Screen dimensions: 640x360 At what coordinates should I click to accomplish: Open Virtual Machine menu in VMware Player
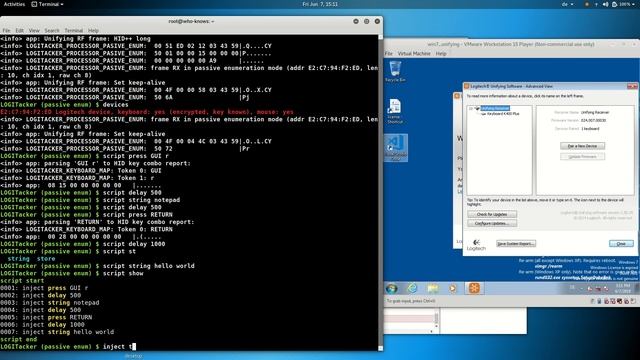point(414,53)
